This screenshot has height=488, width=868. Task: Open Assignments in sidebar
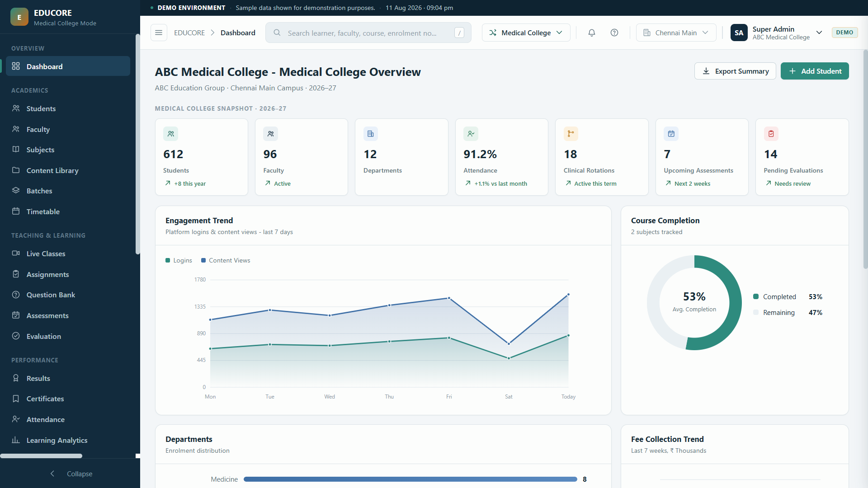tap(68, 274)
